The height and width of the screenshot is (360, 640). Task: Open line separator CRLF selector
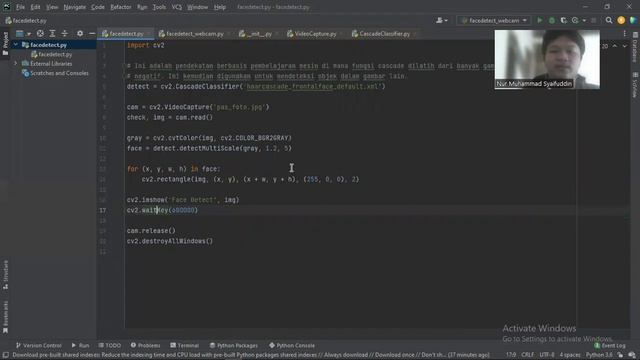click(x=527, y=355)
